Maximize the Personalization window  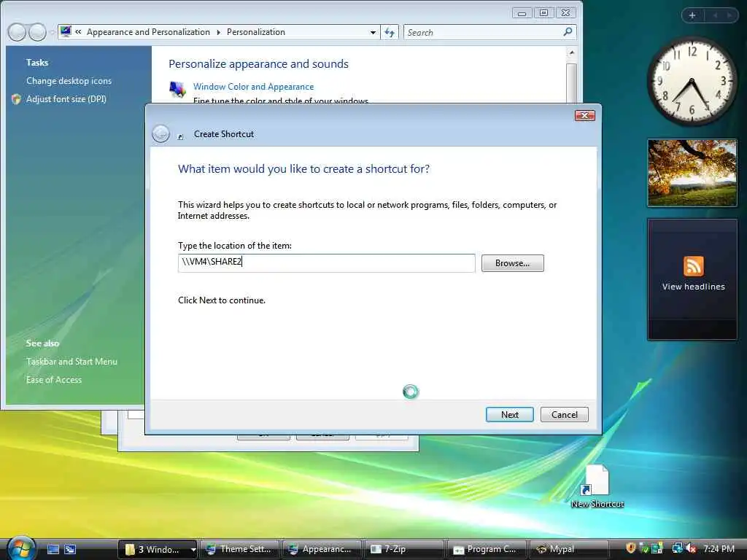(543, 13)
